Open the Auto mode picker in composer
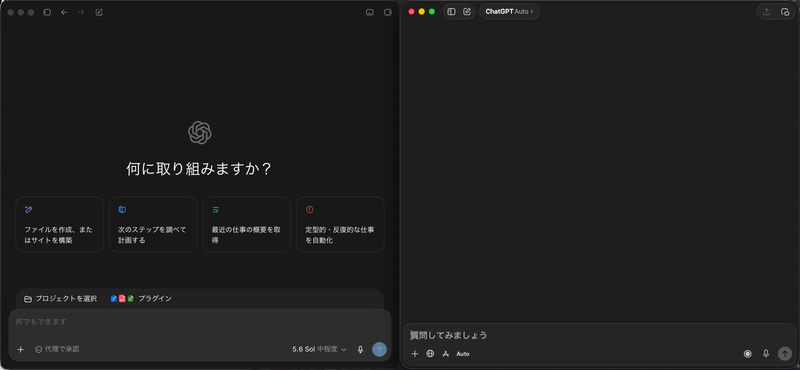Screen dimensions: 800x370 coord(463,354)
